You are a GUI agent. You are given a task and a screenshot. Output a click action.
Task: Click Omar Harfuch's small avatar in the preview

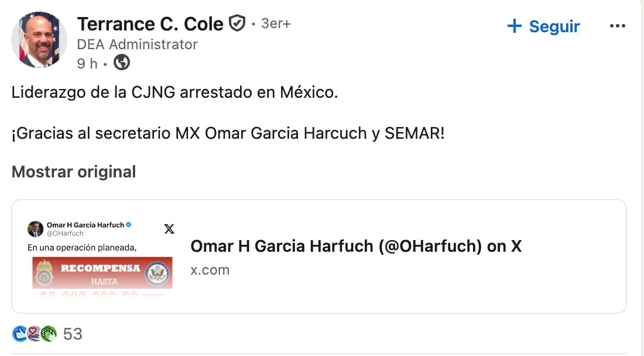pyautogui.click(x=35, y=228)
